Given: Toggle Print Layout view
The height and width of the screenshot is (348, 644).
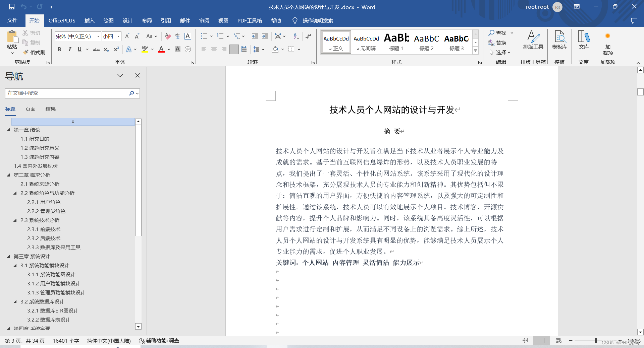Looking at the screenshot, I should tap(541, 341).
